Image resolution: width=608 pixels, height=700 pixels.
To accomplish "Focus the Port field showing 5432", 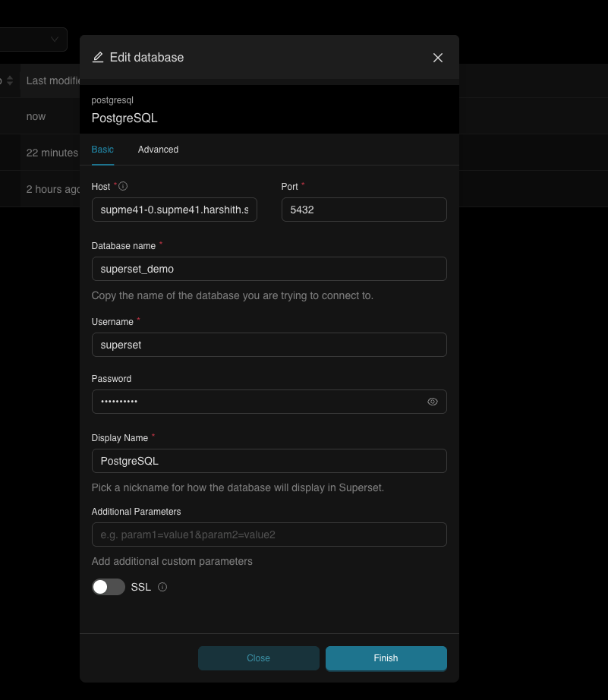I will click(364, 210).
